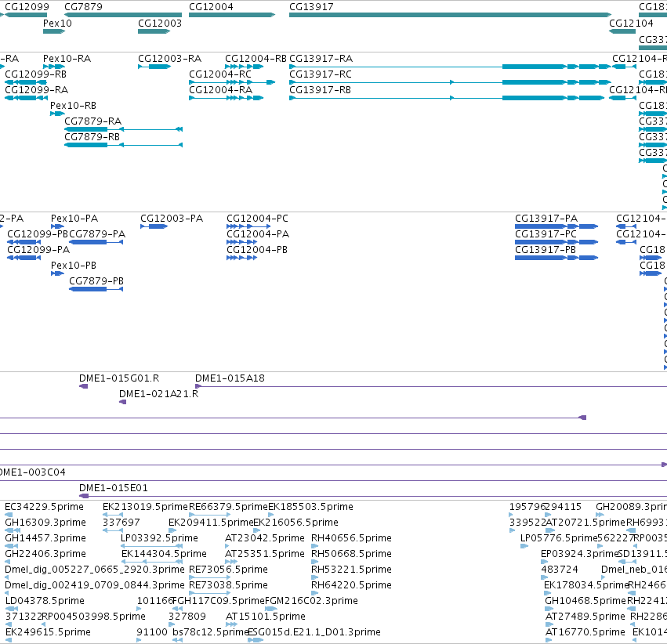This screenshot has width=667, height=644.
Task: Click the Pex10 gene label
Action: [57, 23]
